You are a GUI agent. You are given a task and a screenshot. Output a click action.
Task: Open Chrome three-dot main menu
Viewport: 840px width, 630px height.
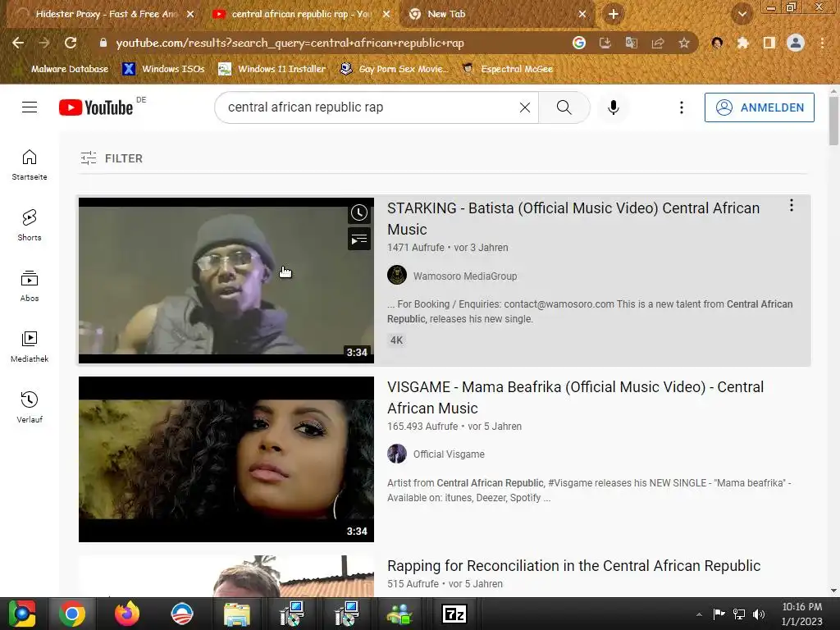pyautogui.click(x=822, y=43)
